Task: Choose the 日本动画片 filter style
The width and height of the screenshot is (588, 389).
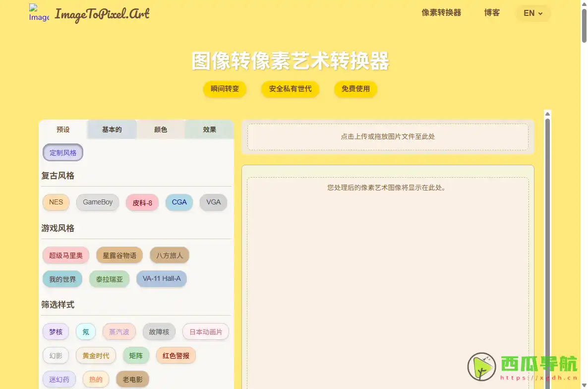Action: coord(205,331)
